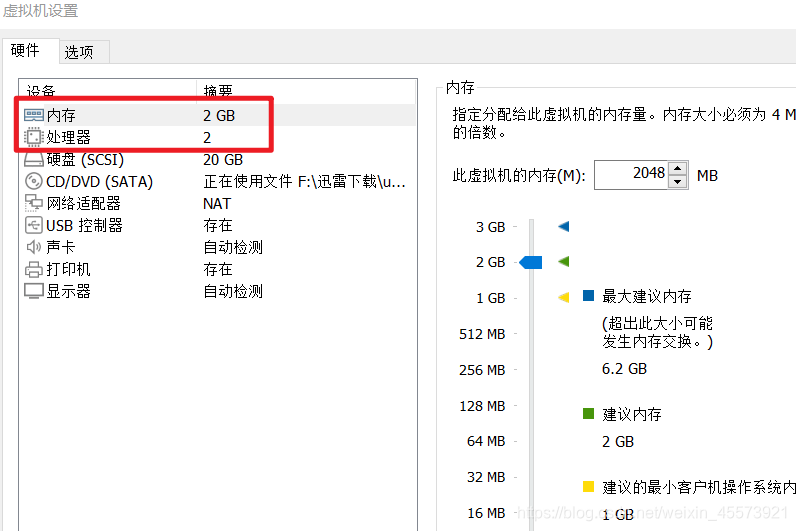796x531 pixels.
Task: Click the 20 GB hard disk summary
Action: tap(223, 160)
